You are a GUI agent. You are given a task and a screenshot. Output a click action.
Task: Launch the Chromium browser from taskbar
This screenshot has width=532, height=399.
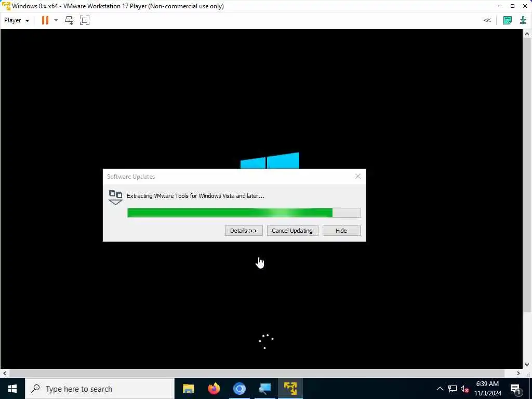click(x=239, y=389)
